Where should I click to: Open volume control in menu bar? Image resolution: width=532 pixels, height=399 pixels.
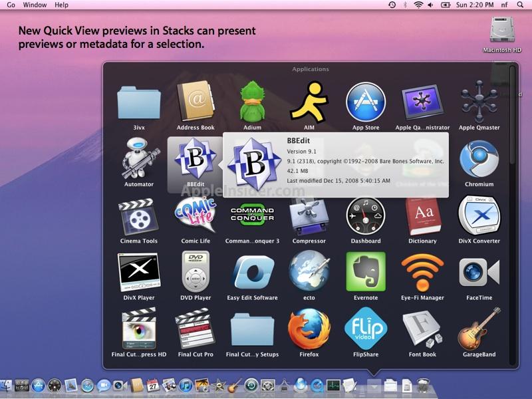430,5
